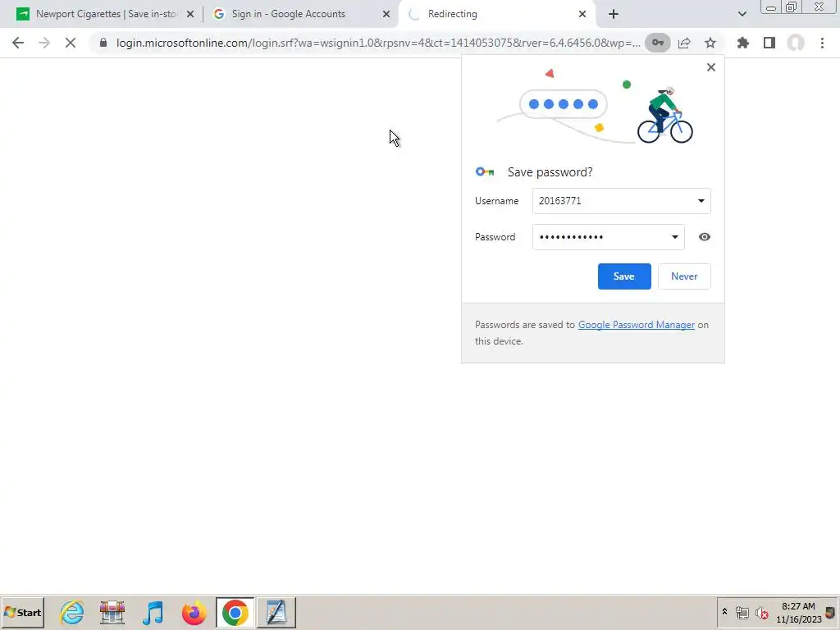Click the Save button
840x630 pixels.
(x=624, y=276)
